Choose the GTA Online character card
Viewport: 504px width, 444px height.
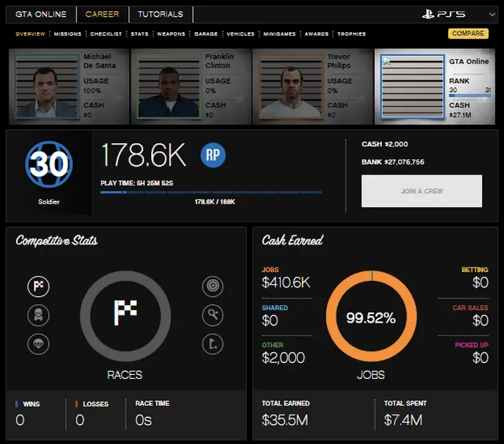tap(435, 86)
